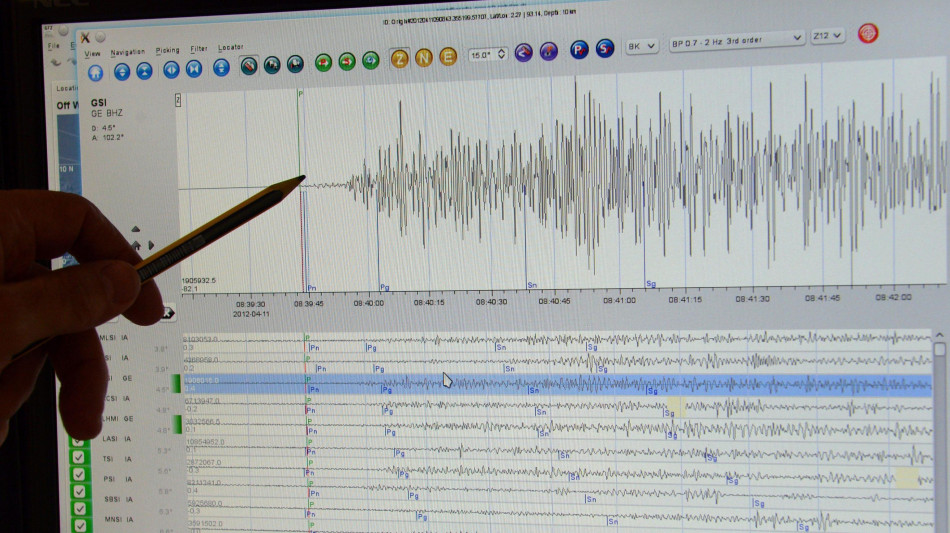Select the orange E component button
Viewport: 950px width, 533px height.
tap(448, 56)
